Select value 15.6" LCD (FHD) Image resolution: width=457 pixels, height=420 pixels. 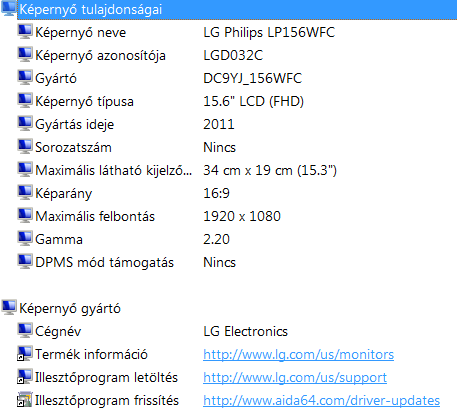pos(253,101)
